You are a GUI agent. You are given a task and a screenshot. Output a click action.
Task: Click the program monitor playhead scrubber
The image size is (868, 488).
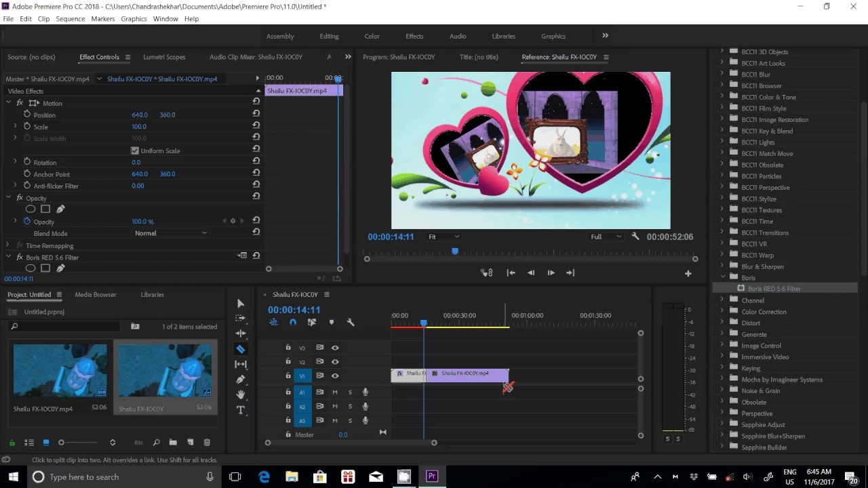pyautogui.click(x=455, y=251)
